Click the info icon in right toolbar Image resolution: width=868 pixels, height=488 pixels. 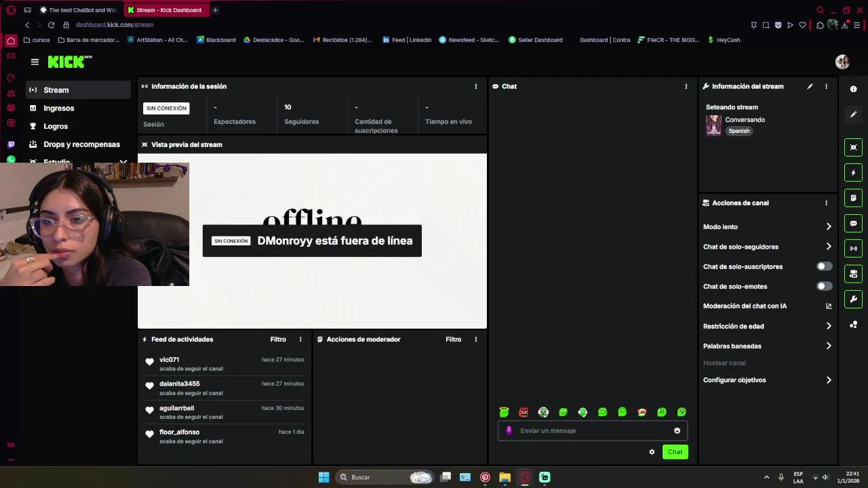[853, 89]
